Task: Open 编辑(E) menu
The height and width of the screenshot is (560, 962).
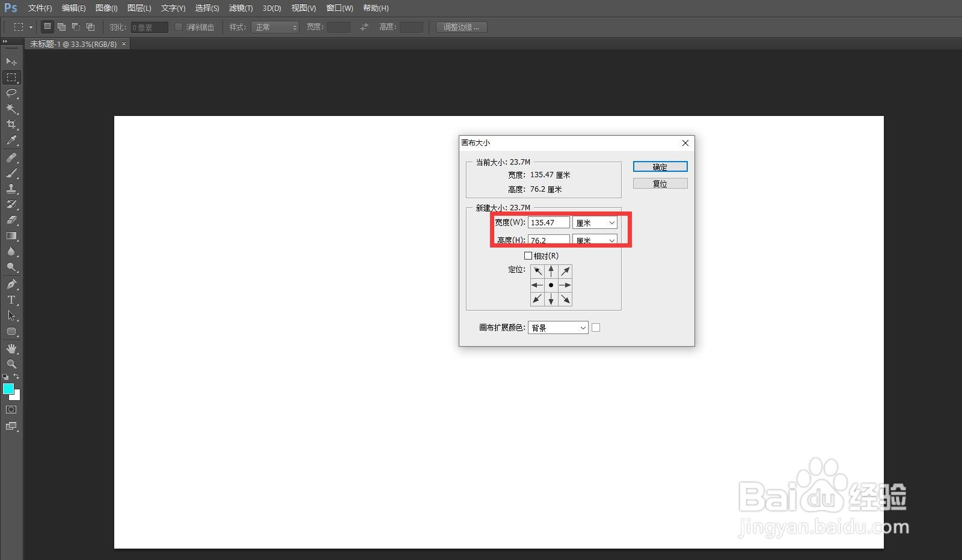Action: [x=73, y=8]
